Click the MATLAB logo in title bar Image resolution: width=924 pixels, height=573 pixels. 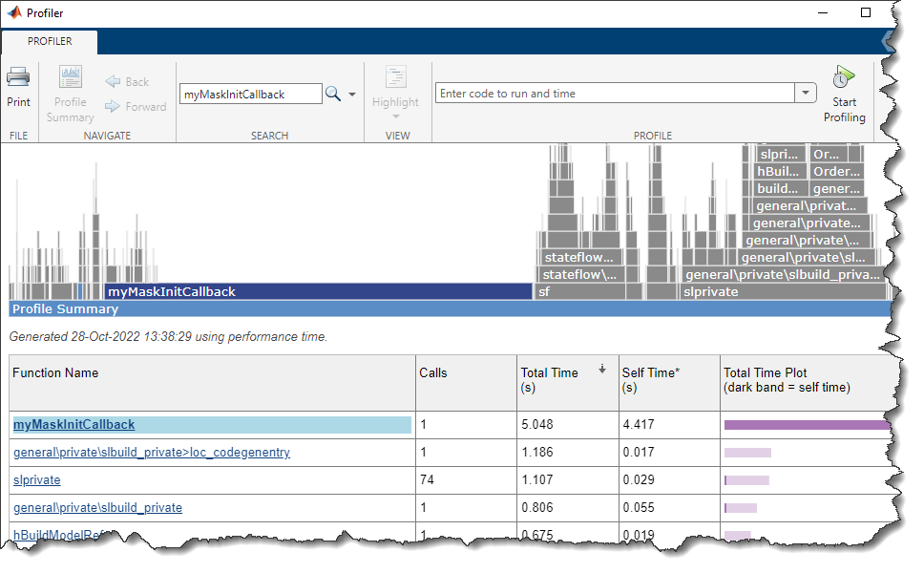coord(14,13)
